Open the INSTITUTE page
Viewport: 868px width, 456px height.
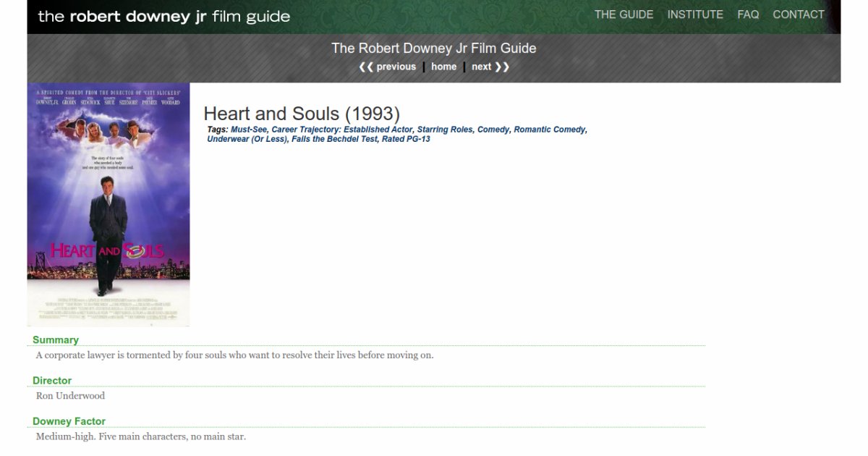pyautogui.click(x=695, y=14)
